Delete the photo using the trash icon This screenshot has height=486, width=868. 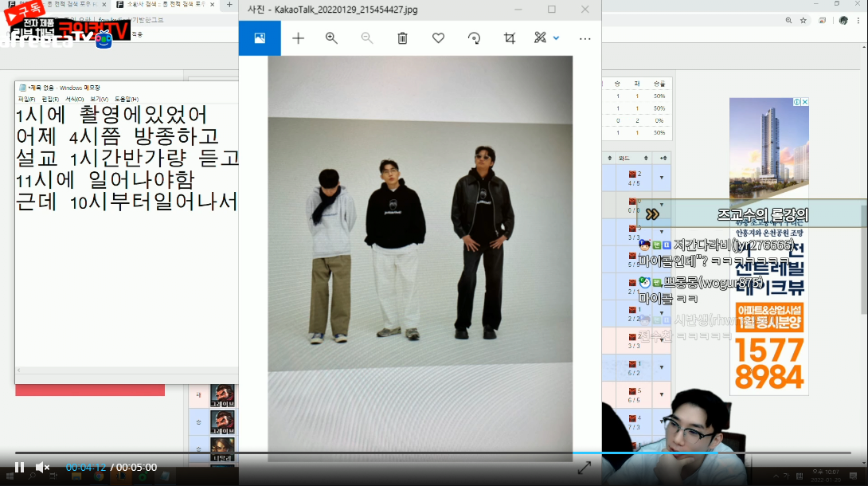402,38
